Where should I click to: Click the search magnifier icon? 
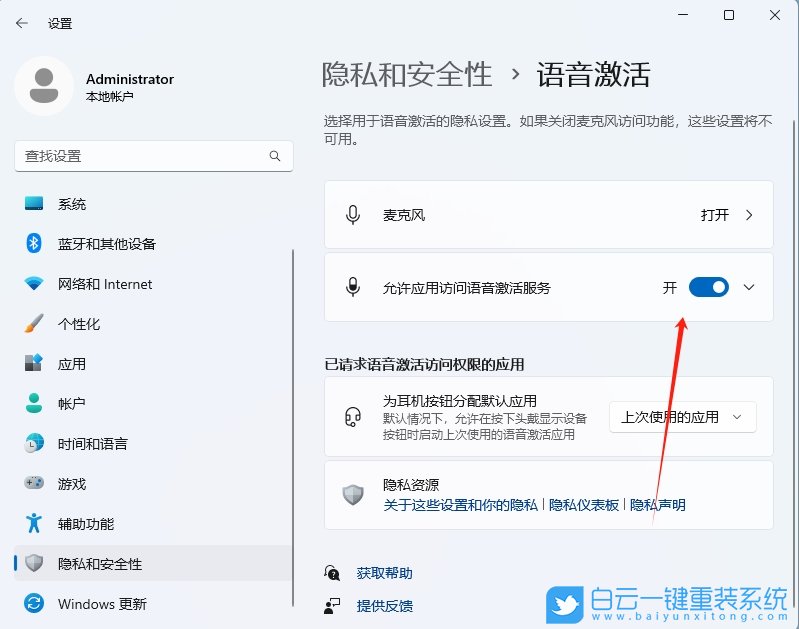point(275,156)
